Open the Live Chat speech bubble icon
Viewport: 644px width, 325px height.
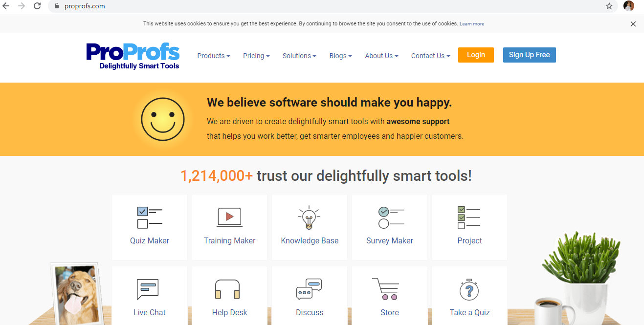point(148,289)
